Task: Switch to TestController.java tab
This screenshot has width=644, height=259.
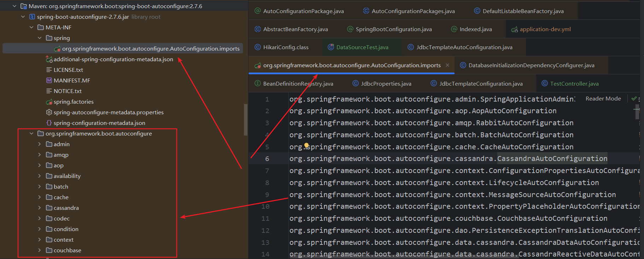Action: pos(570,84)
